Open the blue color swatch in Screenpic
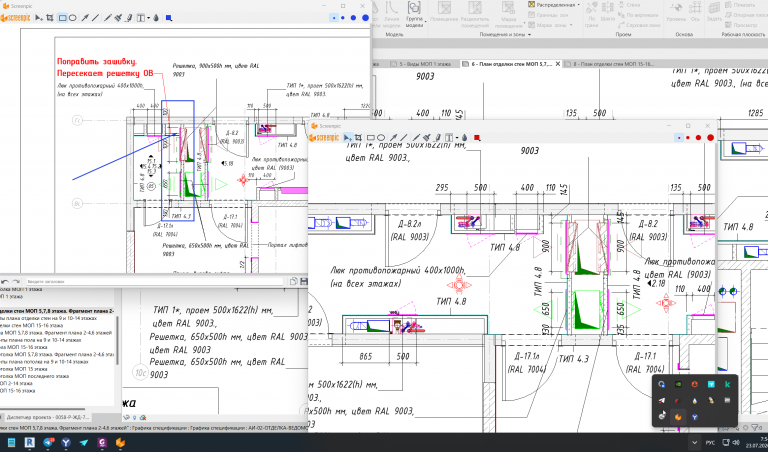Image resolution: width=768 pixels, height=452 pixels. pyautogui.click(x=169, y=18)
